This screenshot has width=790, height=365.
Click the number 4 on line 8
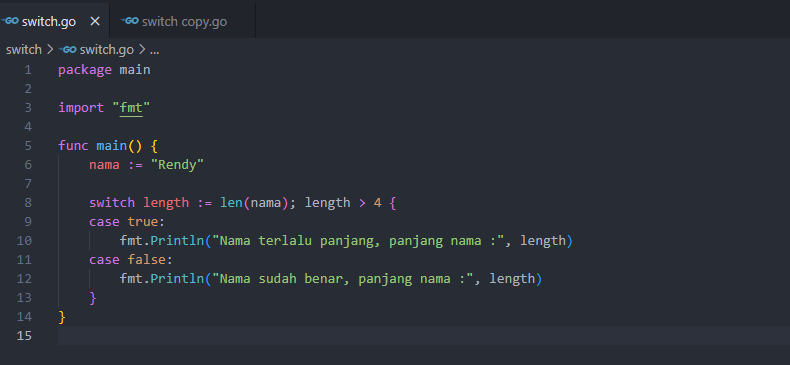pyautogui.click(x=377, y=203)
